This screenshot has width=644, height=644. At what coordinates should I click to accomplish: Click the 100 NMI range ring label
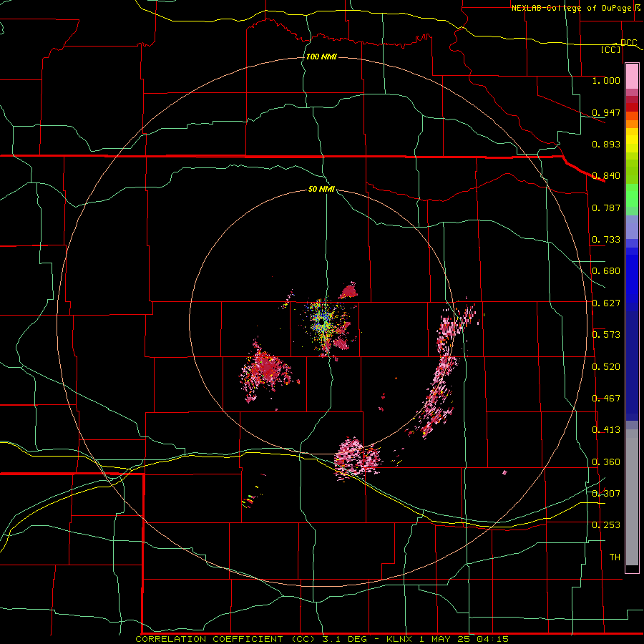321,57
